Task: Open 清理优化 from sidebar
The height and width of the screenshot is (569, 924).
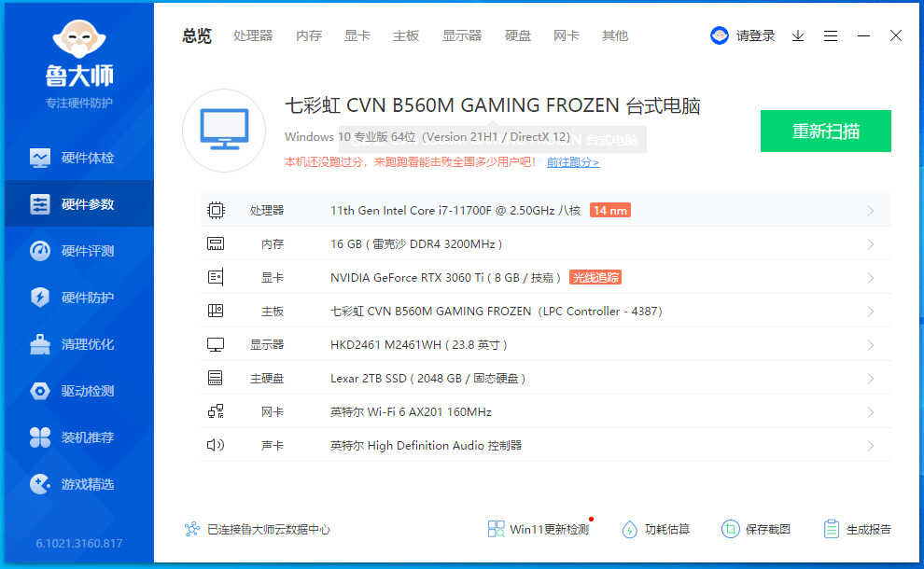Action: [x=79, y=344]
